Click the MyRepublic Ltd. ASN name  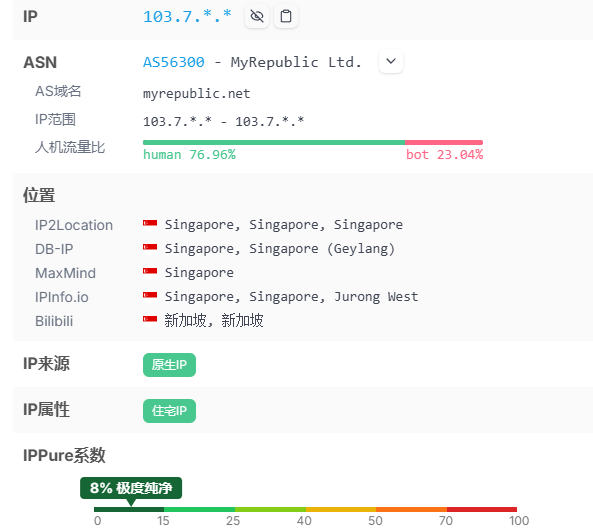296,62
